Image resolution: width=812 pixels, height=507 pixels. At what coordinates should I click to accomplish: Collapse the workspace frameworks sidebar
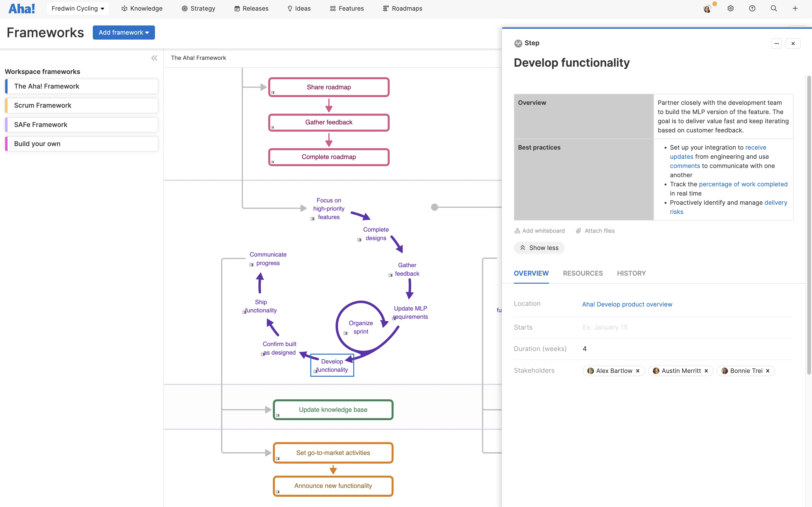[154, 58]
